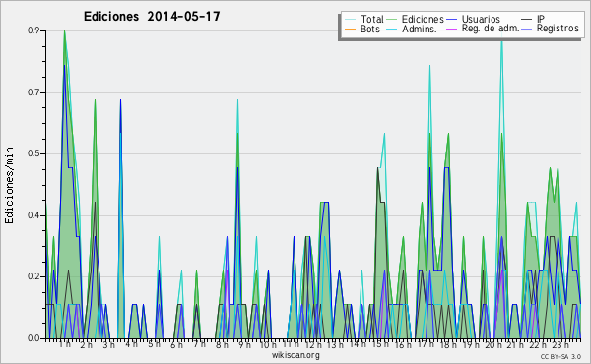Select the "Admins." legend entry

coord(412,29)
